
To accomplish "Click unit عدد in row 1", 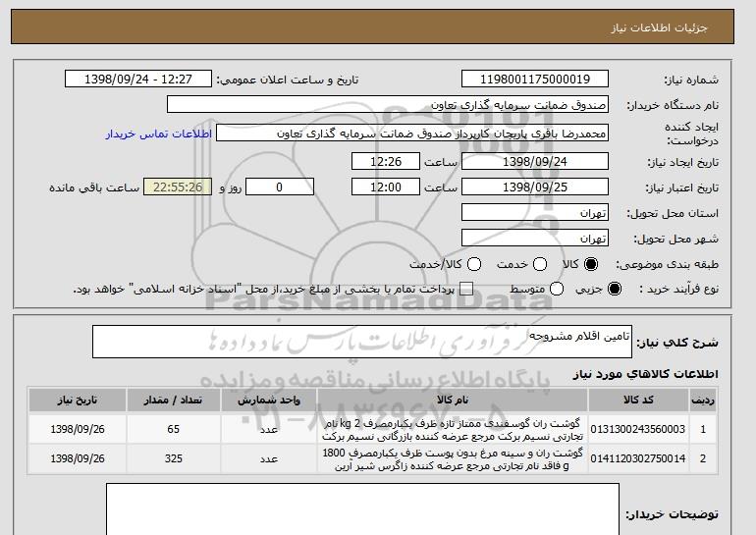I will 269,429.
